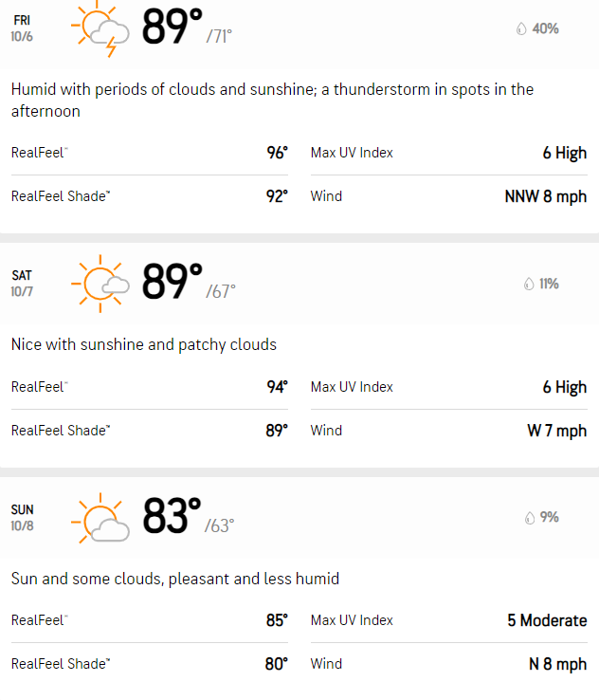This screenshot has height=700, width=599.
Task: Open the SAT 10/7 forecast card
Action: tap(299, 356)
